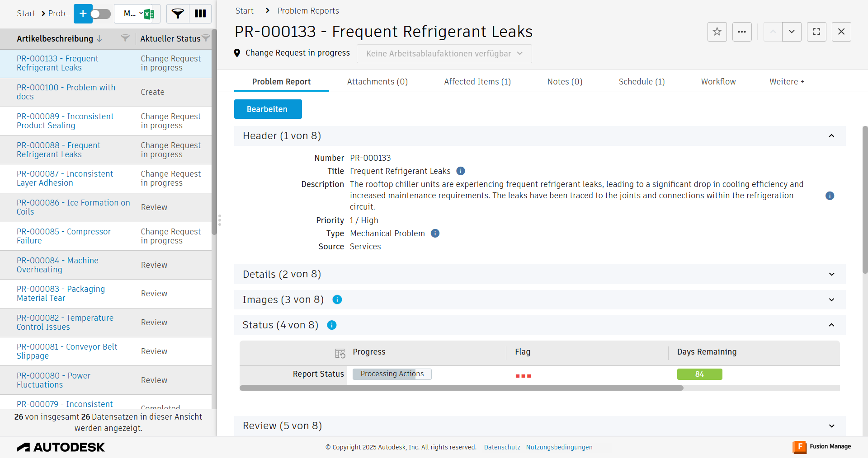Open PR-000100 - Problem with docs
The height and width of the screenshot is (458, 868).
[x=66, y=92]
